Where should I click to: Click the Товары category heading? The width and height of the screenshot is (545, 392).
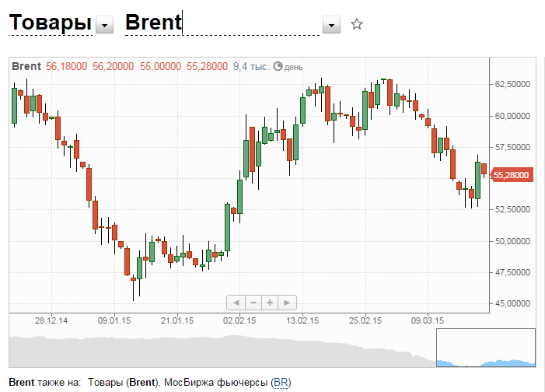[51, 23]
